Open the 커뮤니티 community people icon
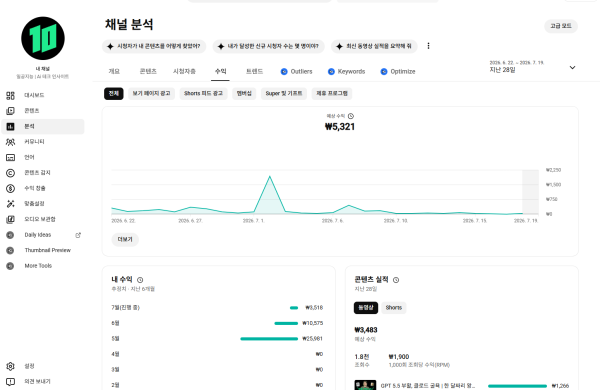The width and height of the screenshot is (600, 390). 10,142
